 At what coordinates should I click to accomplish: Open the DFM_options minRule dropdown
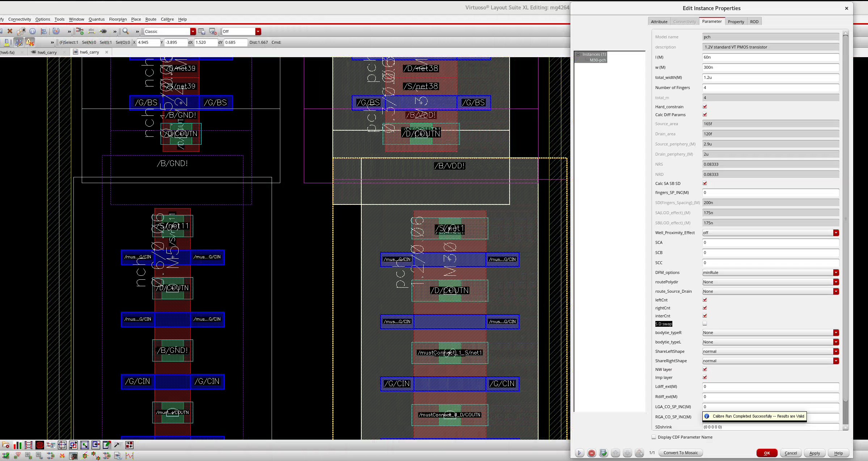click(836, 272)
